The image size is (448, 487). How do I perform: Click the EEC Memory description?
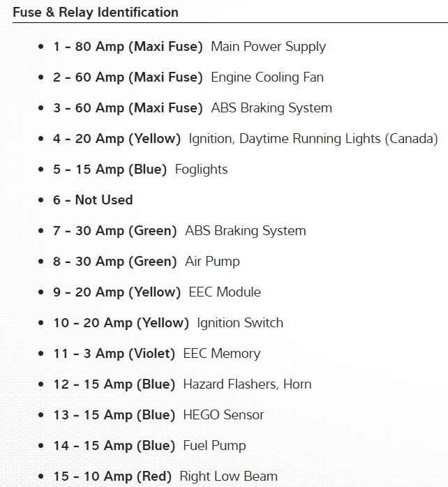click(x=221, y=354)
